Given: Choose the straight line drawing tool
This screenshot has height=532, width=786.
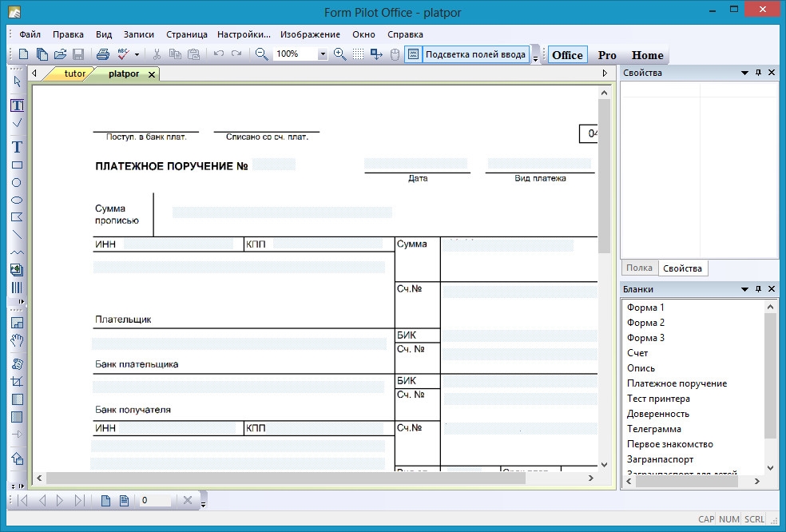Looking at the screenshot, I should [17, 235].
